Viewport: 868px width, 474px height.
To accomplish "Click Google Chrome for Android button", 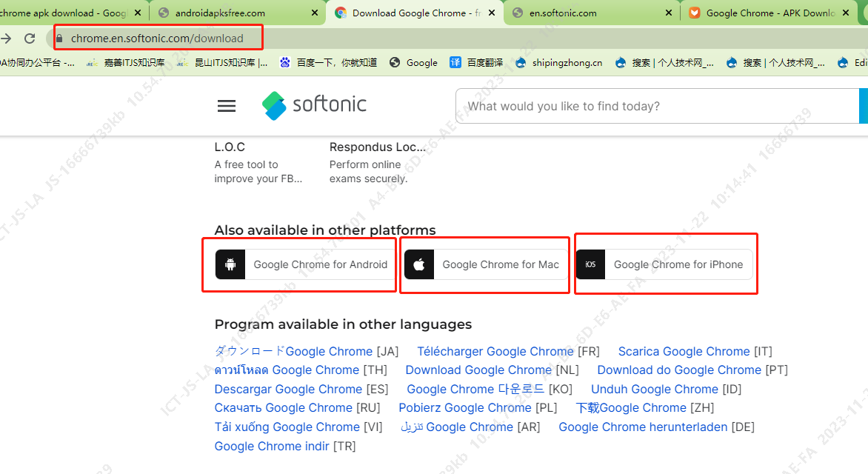I will [x=304, y=264].
